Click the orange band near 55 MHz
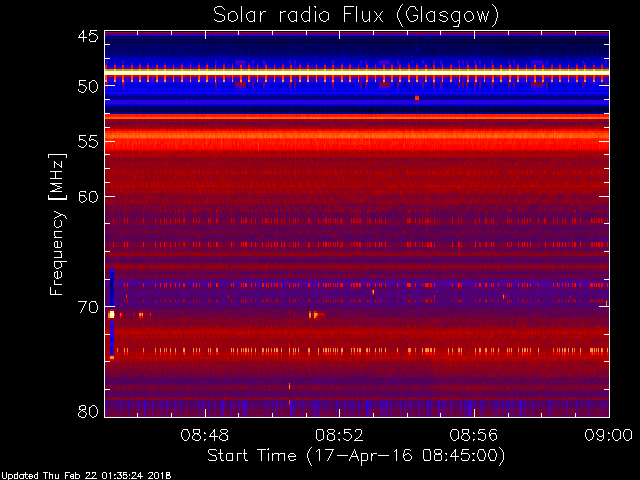The image size is (640, 480). (357, 138)
